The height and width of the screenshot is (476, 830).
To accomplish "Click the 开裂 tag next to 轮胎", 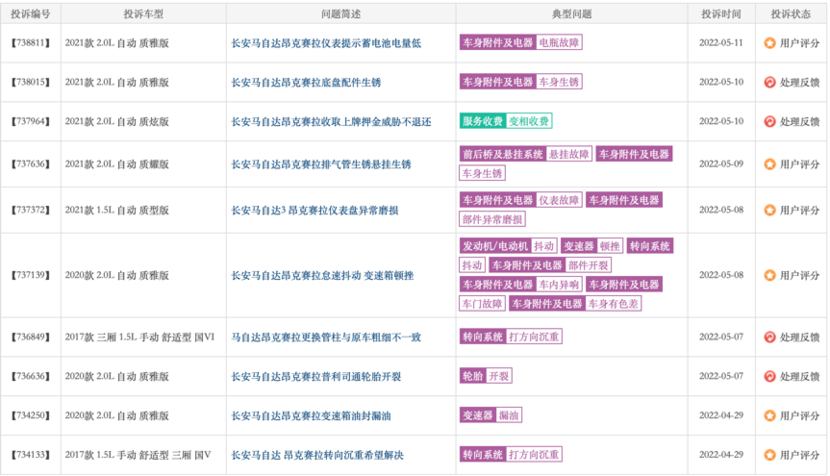I will tap(499, 376).
